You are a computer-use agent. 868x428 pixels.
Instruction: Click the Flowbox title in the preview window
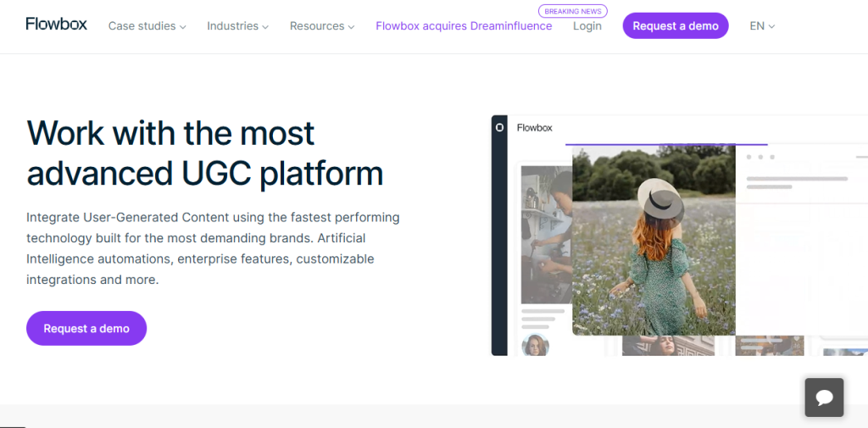[534, 128]
